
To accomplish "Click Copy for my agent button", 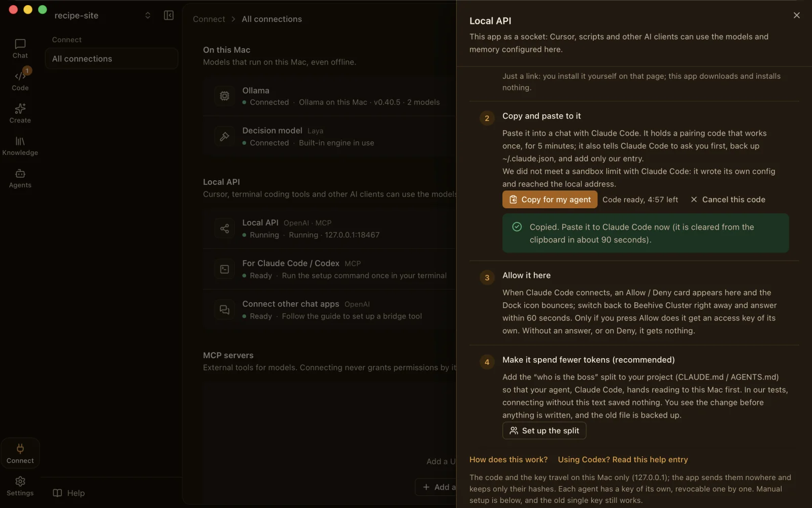I will 550,200.
